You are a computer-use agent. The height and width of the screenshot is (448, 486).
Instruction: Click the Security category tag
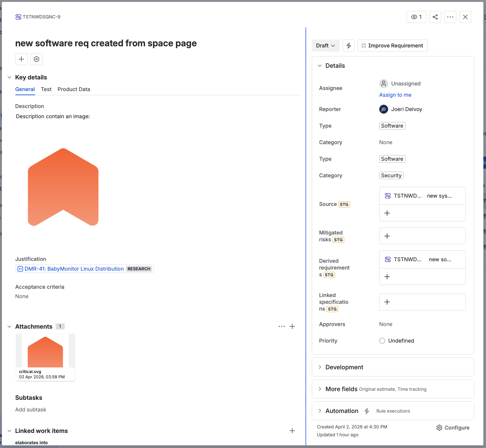pos(392,175)
